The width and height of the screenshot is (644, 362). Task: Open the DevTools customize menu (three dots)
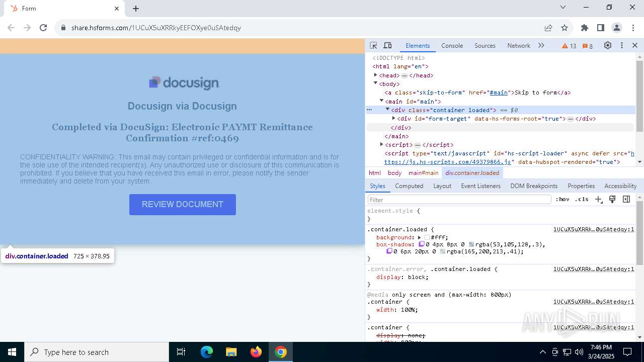(622, 46)
